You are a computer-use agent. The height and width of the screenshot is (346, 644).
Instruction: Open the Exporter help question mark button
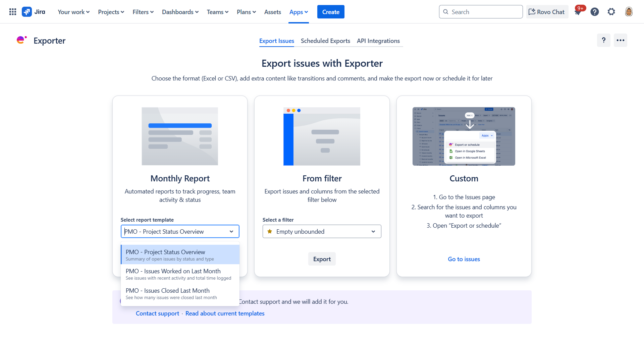click(x=604, y=40)
